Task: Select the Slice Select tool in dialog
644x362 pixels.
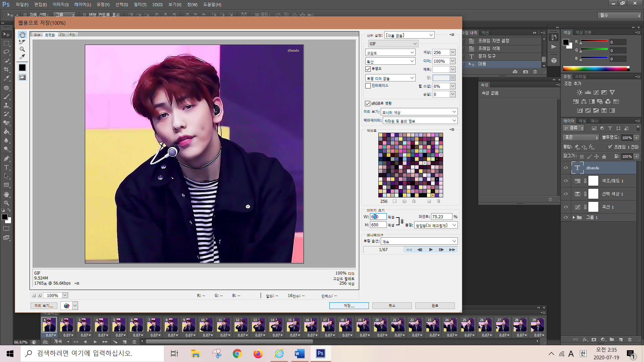Action: [x=22, y=42]
